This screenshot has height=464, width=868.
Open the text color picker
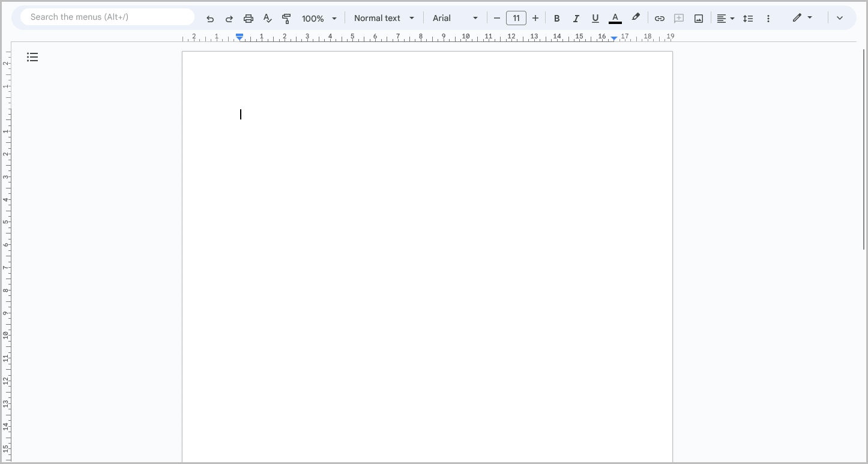click(615, 18)
